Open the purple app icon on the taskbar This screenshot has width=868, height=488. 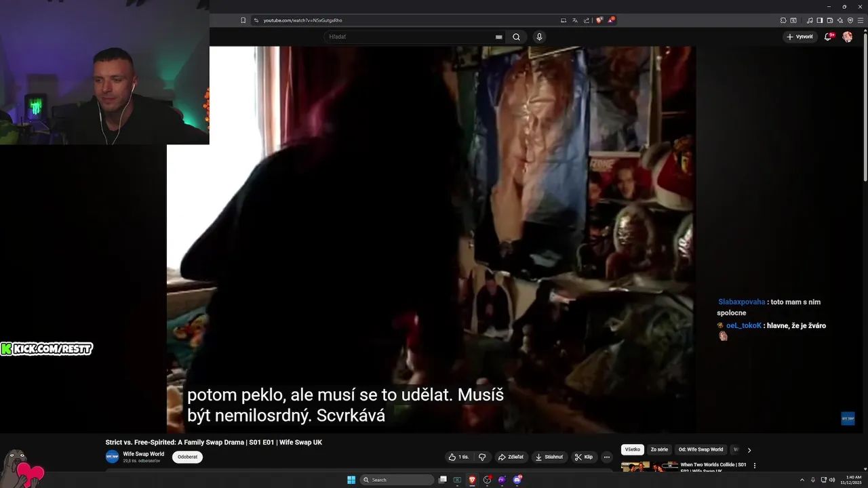point(502,480)
